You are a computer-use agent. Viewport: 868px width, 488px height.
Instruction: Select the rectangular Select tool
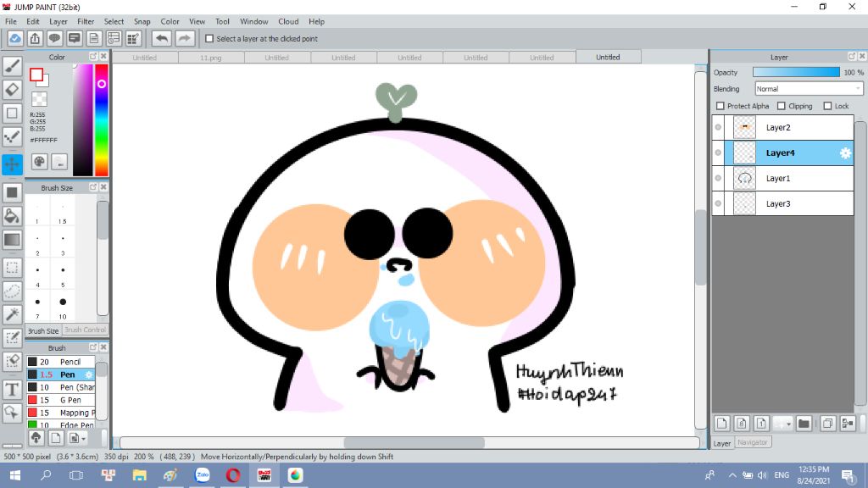(x=12, y=268)
